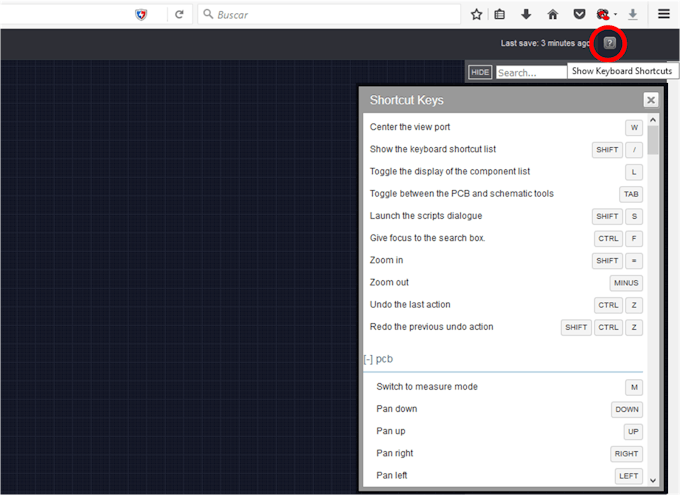Click the equals key for Zoom in
Viewport: 680px width, 495px height.
[634, 261]
